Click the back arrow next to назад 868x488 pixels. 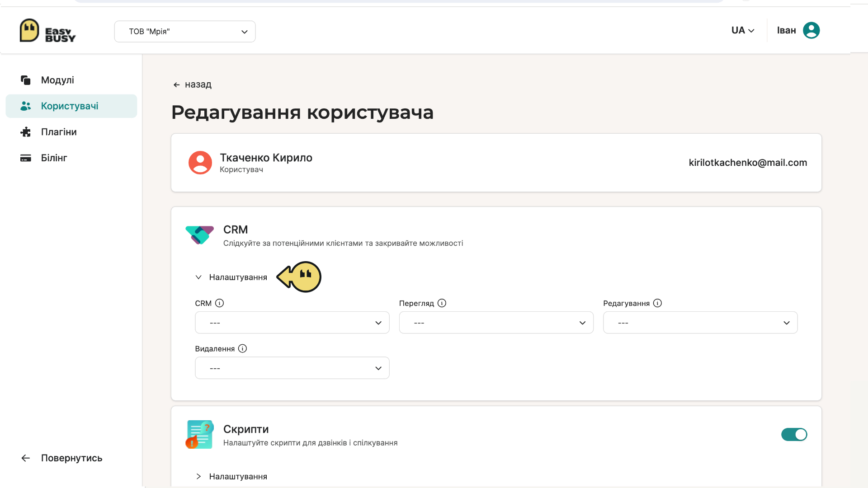pos(177,85)
